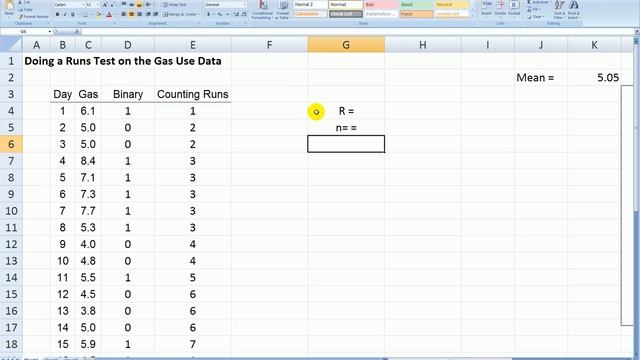Apply the Bad cell style
The height and width of the screenshot is (360, 640).
[x=381, y=4]
